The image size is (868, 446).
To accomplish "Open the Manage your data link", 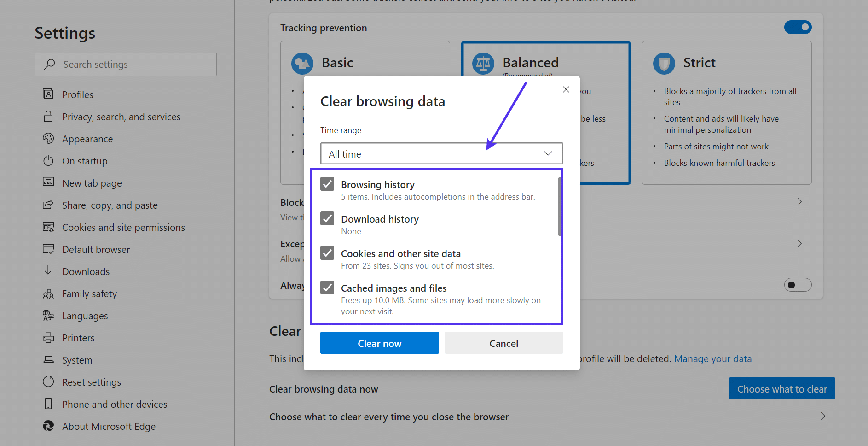I will pos(712,358).
